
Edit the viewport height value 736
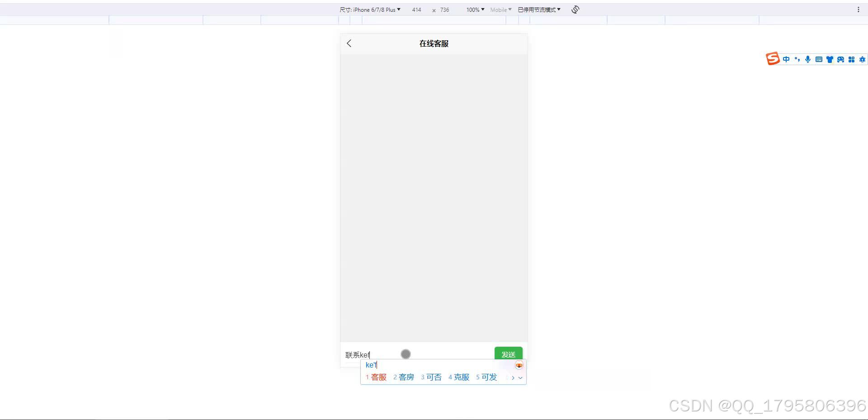[445, 10]
